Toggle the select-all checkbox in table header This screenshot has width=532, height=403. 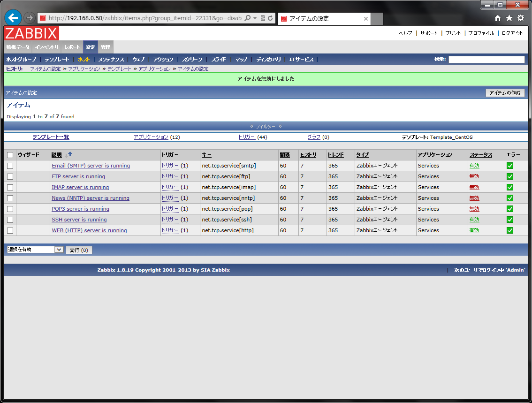pyautogui.click(x=10, y=155)
